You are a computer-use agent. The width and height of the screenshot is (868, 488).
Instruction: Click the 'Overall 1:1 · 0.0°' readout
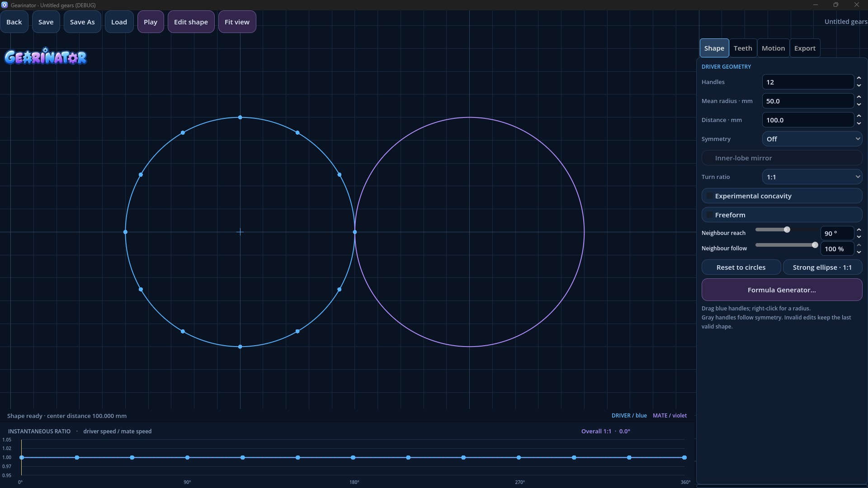pyautogui.click(x=605, y=431)
